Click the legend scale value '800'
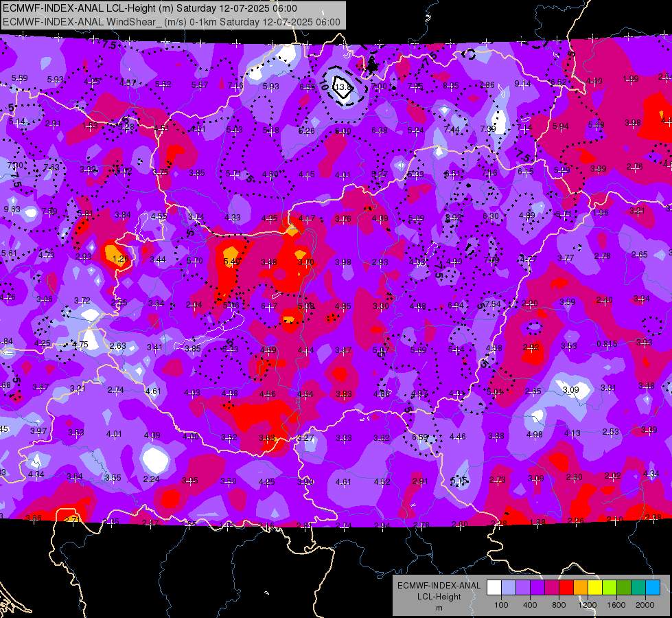The image size is (672, 618). pos(559,605)
